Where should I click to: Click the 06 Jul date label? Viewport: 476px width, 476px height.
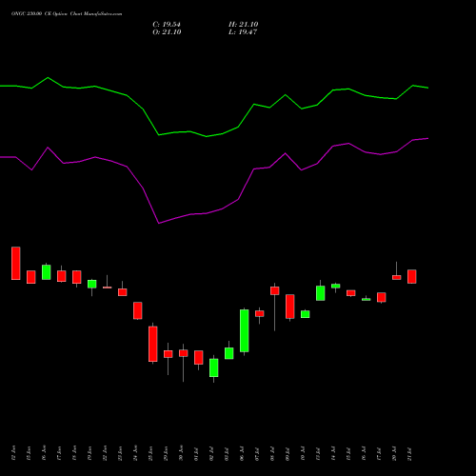pos(242,454)
